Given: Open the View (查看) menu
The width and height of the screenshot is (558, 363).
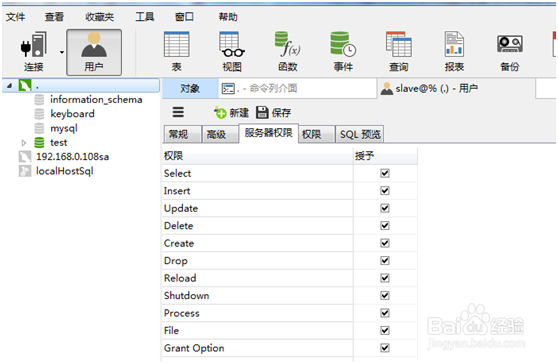Looking at the screenshot, I should (54, 17).
